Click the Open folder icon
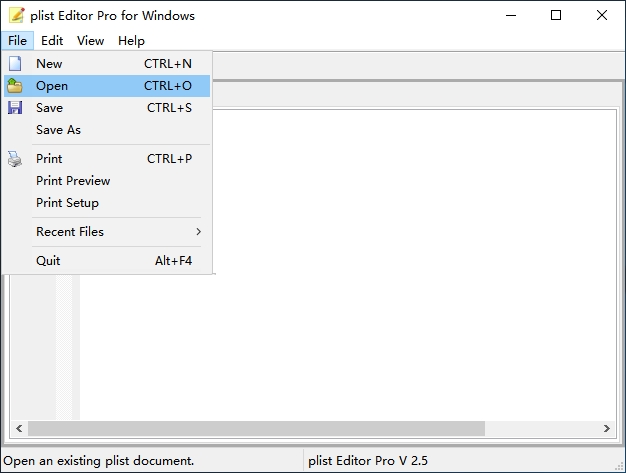This screenshot has height=473, width=626. click(15, 85)
